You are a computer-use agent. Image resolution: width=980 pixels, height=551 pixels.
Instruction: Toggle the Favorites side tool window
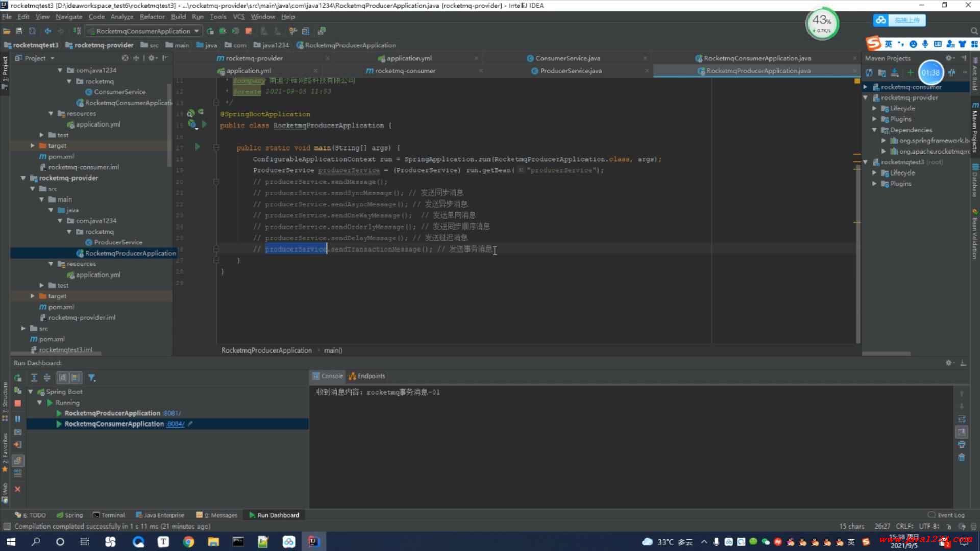coord(5,452)
